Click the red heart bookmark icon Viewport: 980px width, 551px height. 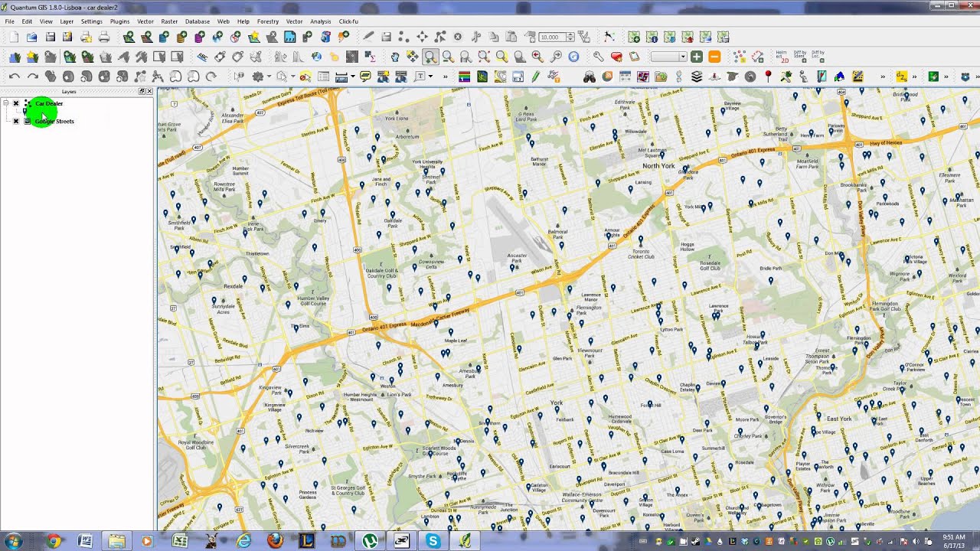click(616, 57)
